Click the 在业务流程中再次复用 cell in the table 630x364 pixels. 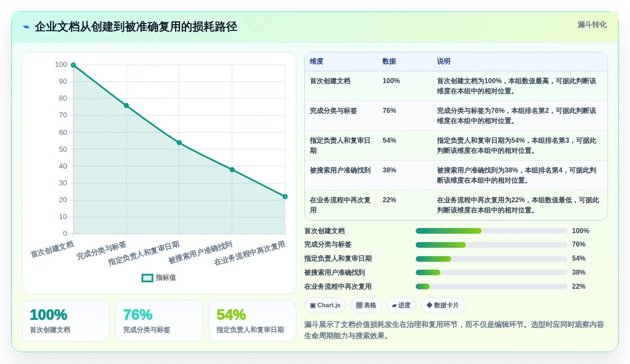click(340, 205)
